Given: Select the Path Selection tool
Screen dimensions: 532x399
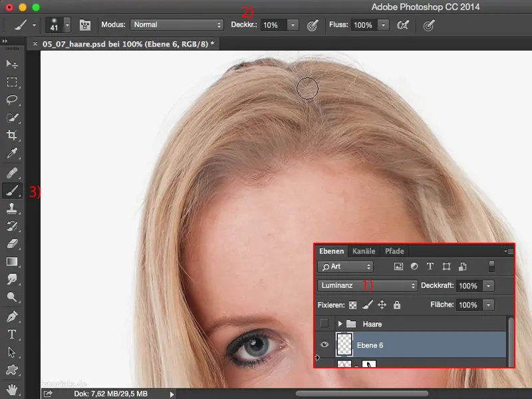Looking at the screenshot, I should pyautogui.click(x=12, y=352).
